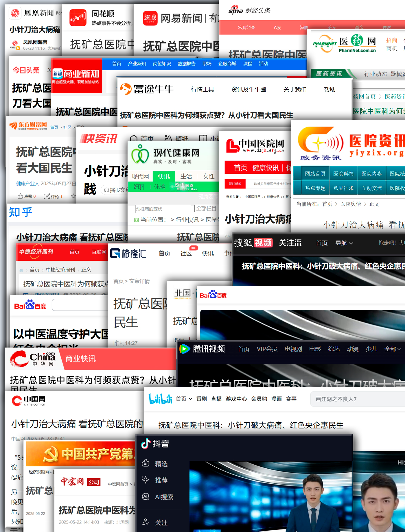The width and height of the screenshot is (405, 532).
Task: Expand the 全部 dropdown on 腾讯视频
Action: [x=393, y=349]
